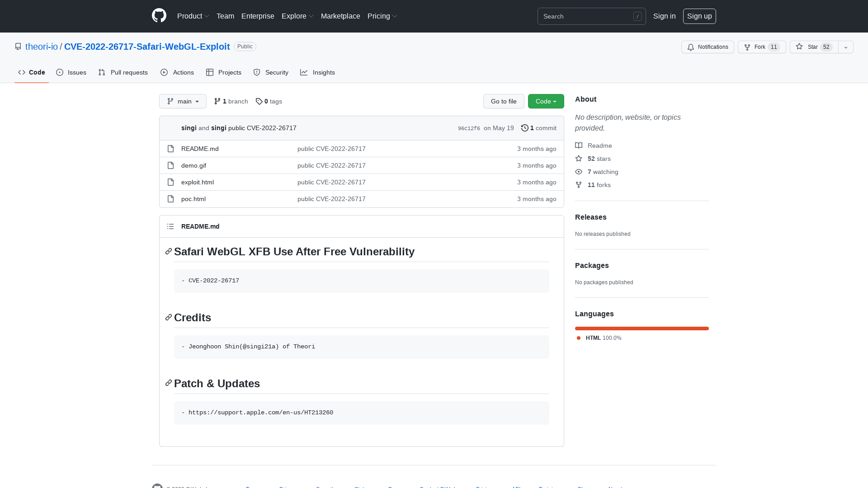The width and height of the screenshot is (868, 488).
Task: Click the Marketplace link in header
Action: click(340, 16)
